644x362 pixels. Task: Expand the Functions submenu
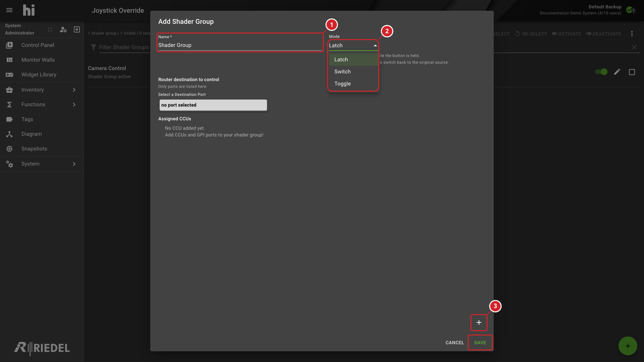pos(42,104)
